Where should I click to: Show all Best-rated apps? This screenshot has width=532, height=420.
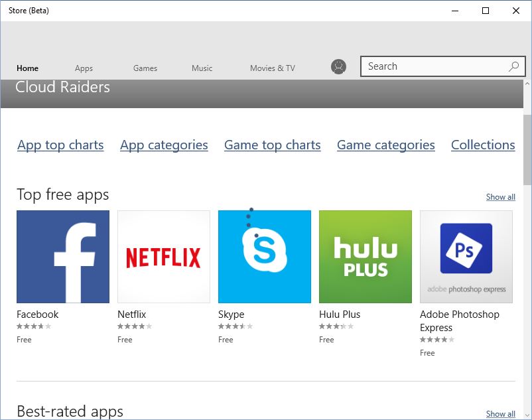[500, 414]
